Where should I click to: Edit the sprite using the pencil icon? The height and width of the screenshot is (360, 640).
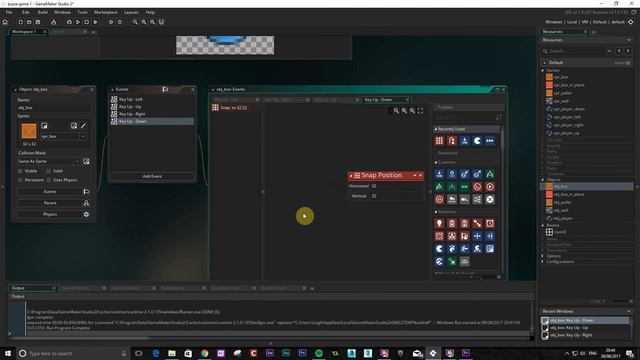(x=84, y=126)
